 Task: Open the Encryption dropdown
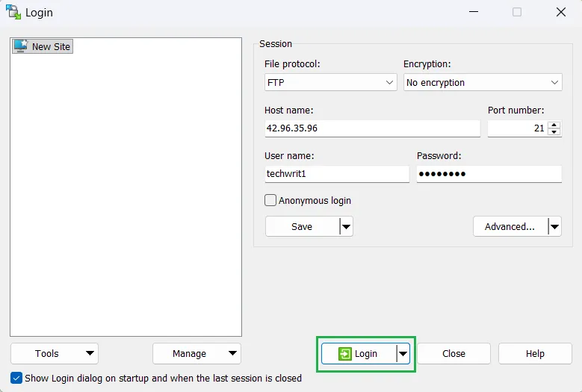pos(483,82)
